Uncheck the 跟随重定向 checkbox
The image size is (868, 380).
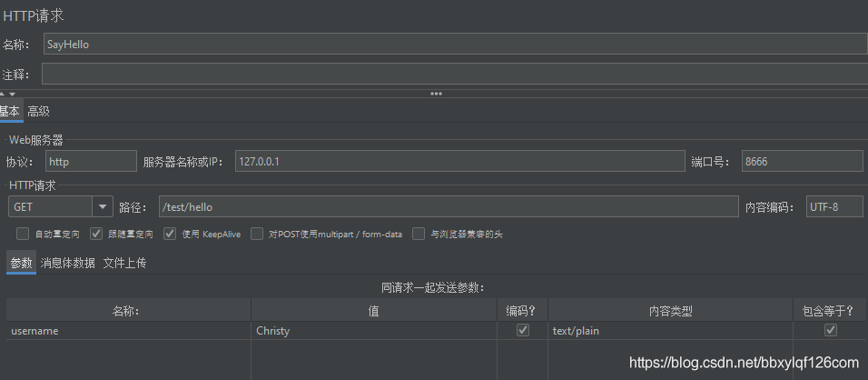[96, 234]
